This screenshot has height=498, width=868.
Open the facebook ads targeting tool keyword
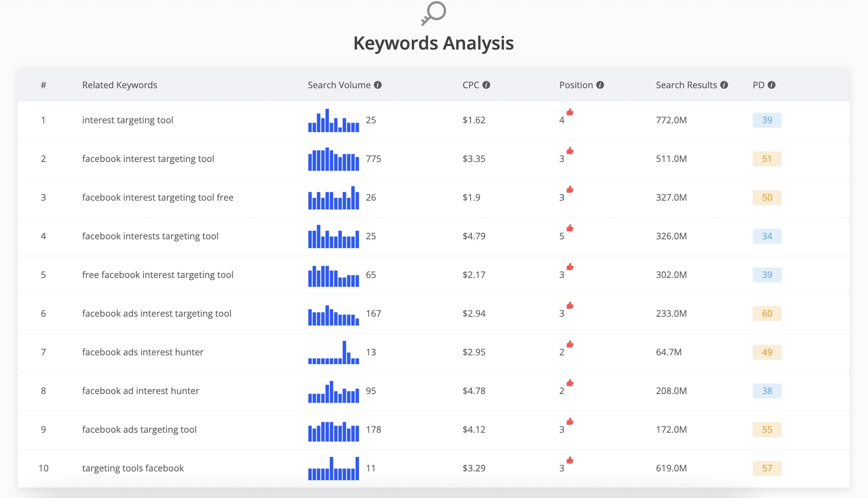click(x=139, y=430)
